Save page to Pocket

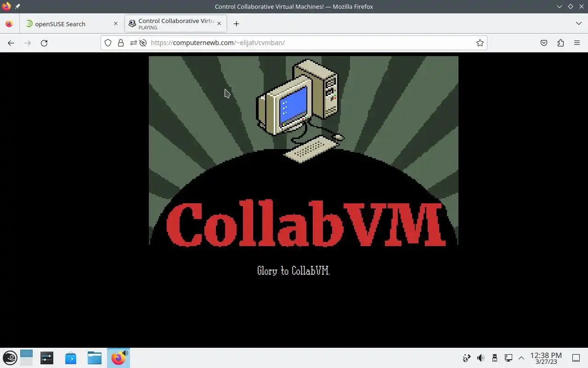click(x=544, y=43)
